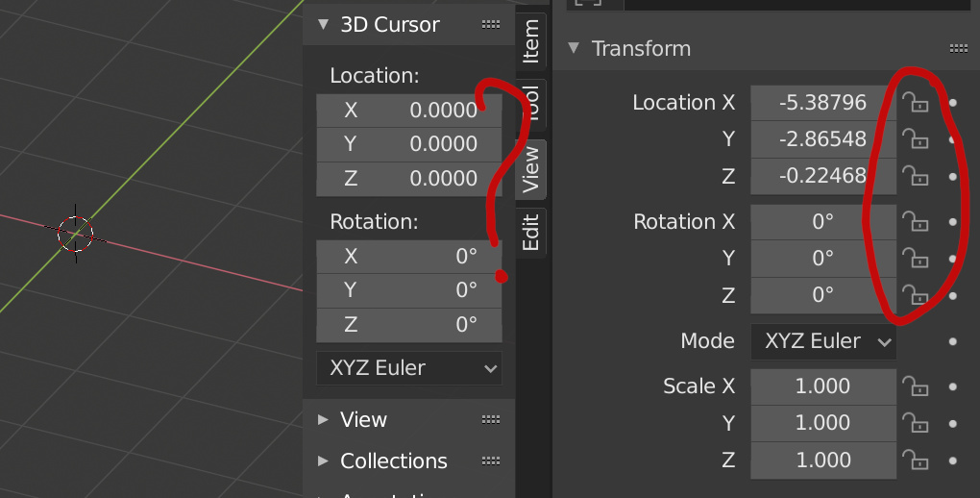980x498 pixels.
Task: Click the 3D Cursor Rotation Y field
Action: coord(408,290)
